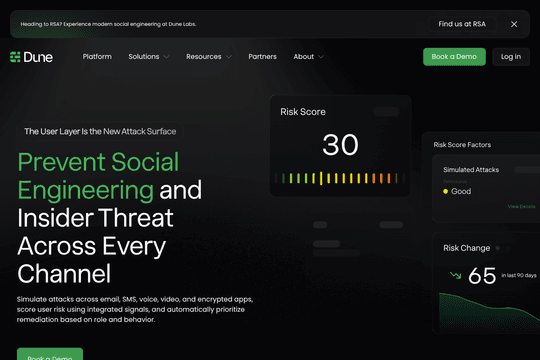
Task: Click the Log in button
Action: pyautogui.click(x=511, y=56)
